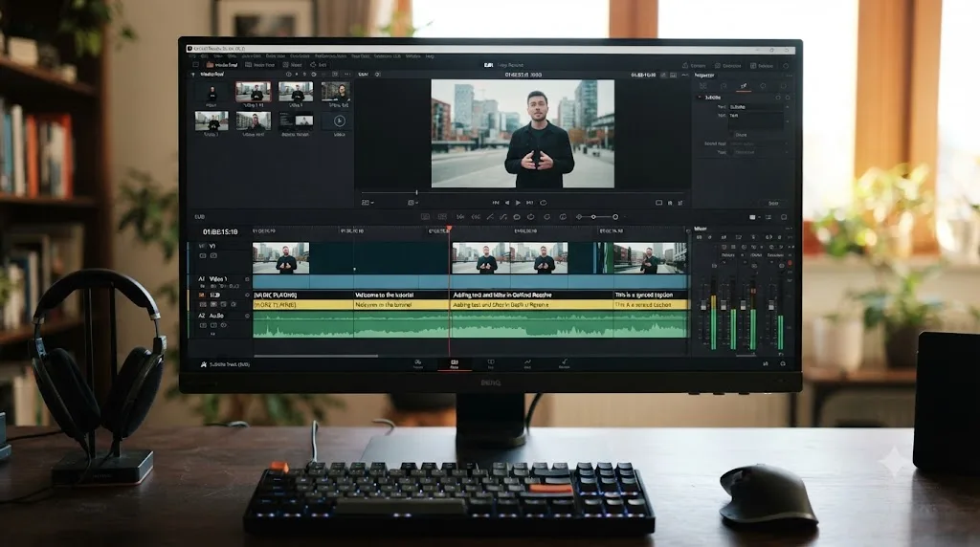
Task: Switch to the last page tab at bottom
Action: (564, 363)
